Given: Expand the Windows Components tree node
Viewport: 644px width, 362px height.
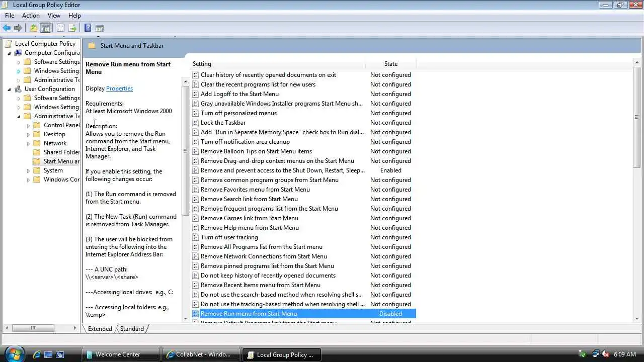Looking at the screenshot, I should [28, 179].
